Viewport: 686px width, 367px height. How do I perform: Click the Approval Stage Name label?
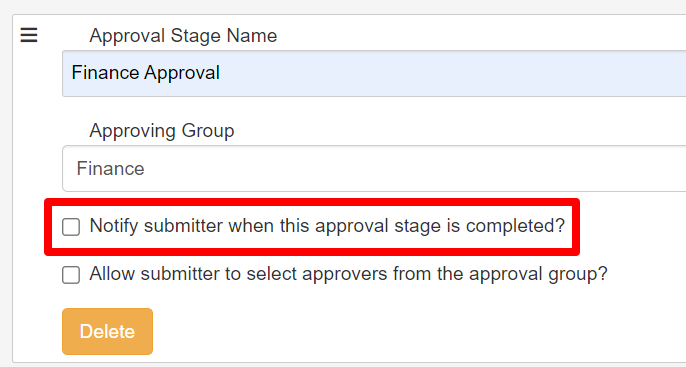183,35
